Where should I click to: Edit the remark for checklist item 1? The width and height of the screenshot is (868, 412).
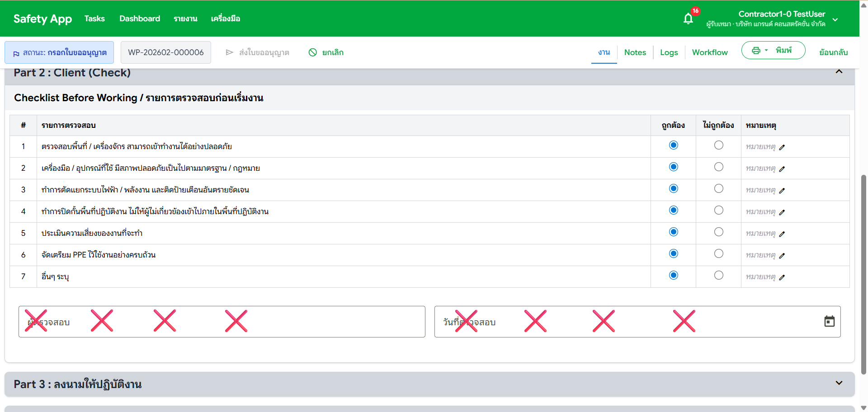tap(783, 147)
